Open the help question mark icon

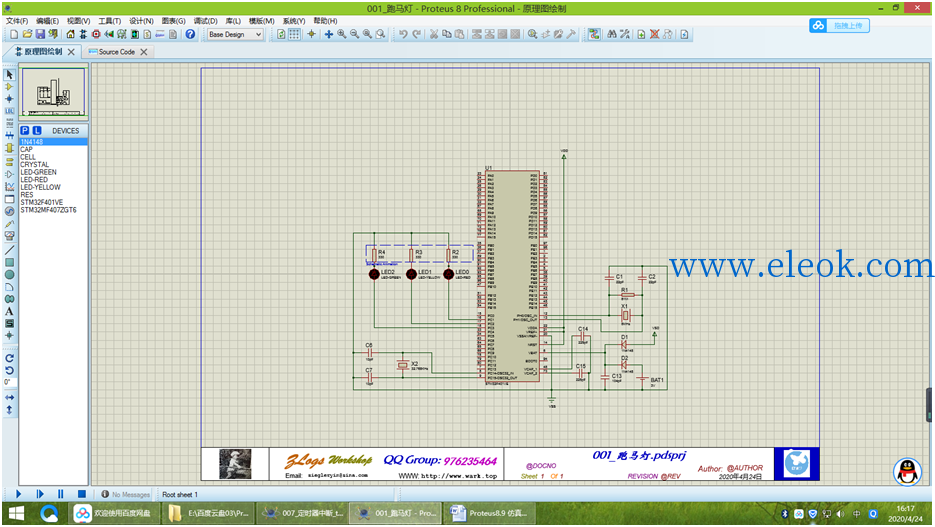coord(190,34)
